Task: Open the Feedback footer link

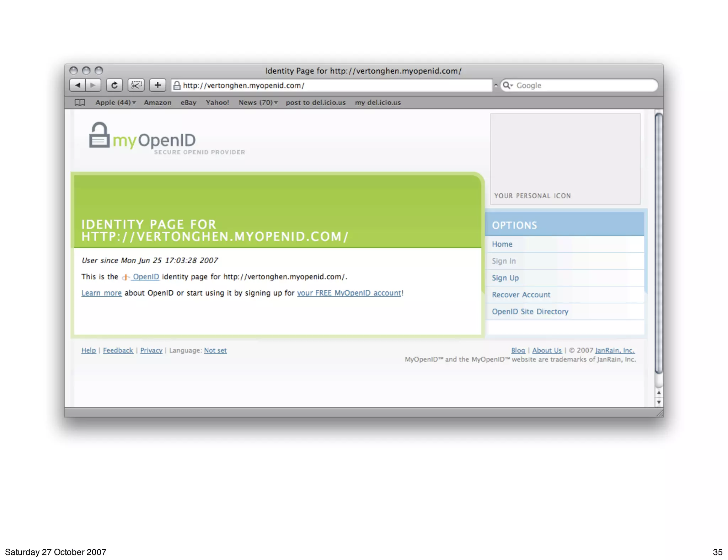Action: click(x=118, y=350)
